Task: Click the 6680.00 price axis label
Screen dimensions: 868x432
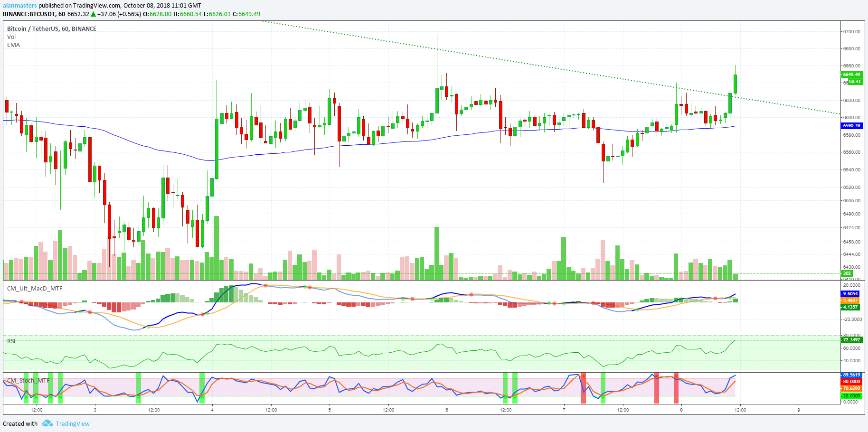Action: tap(851, 49)
